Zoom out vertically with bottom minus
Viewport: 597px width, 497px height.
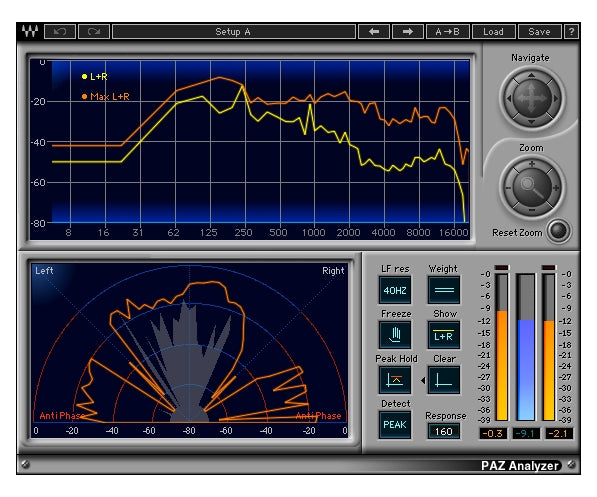click(x=532, y=210)
